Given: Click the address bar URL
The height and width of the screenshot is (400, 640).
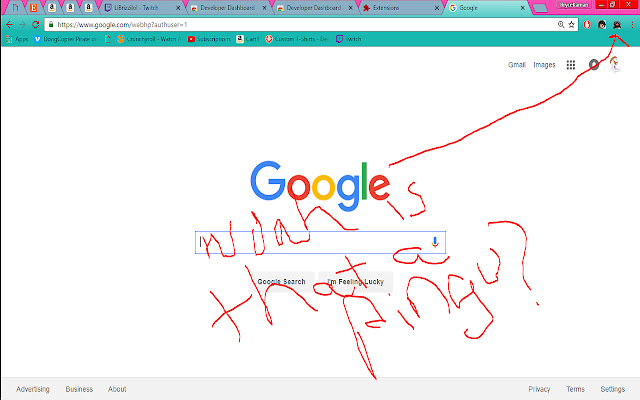Looking at the screenshot, I should point(122,24).
